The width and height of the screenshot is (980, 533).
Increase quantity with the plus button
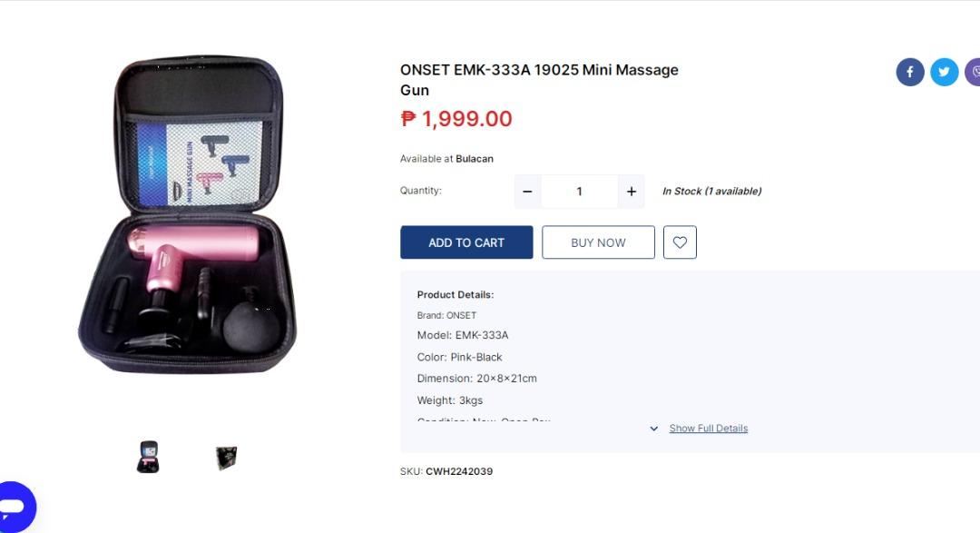(632, 192)
